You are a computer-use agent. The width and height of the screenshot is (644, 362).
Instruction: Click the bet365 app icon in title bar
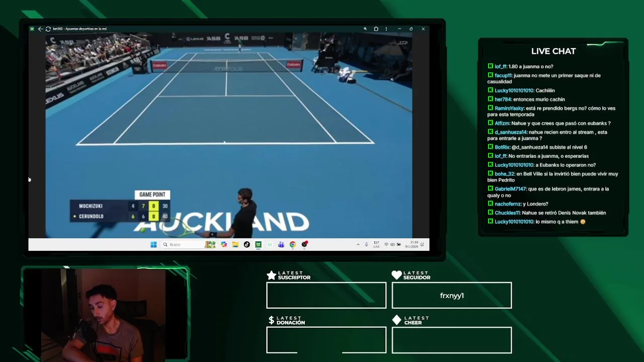click(32, 29)
